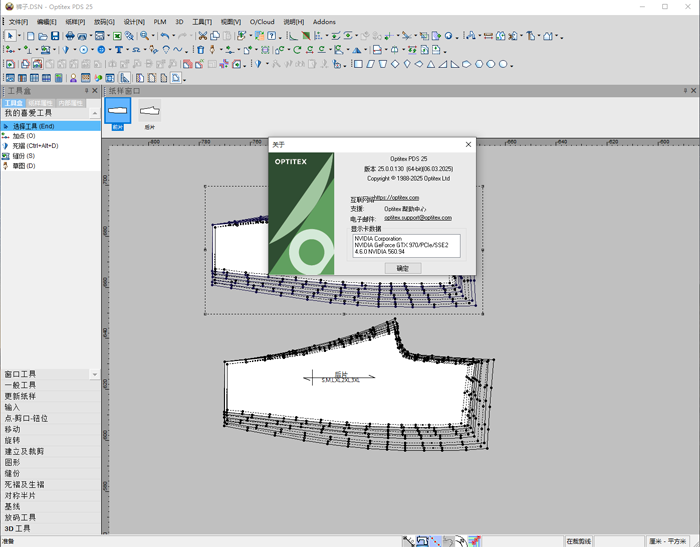Expand the 窗口工具 section arrow
This screenshot has width=700, height=547.
[x=95, y=374]
